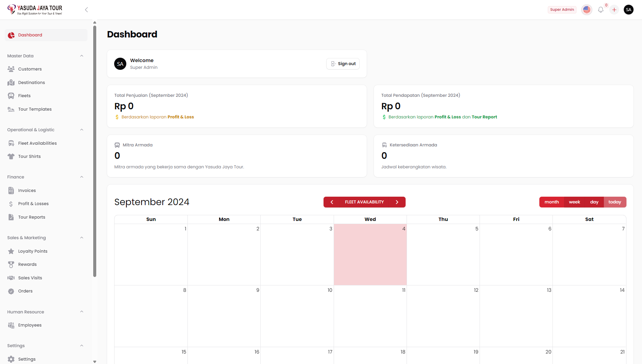Click the Orders checkmark icon
Image resolution: width=642 pixels, height=364 pixels.
click(x=11, y=291)
